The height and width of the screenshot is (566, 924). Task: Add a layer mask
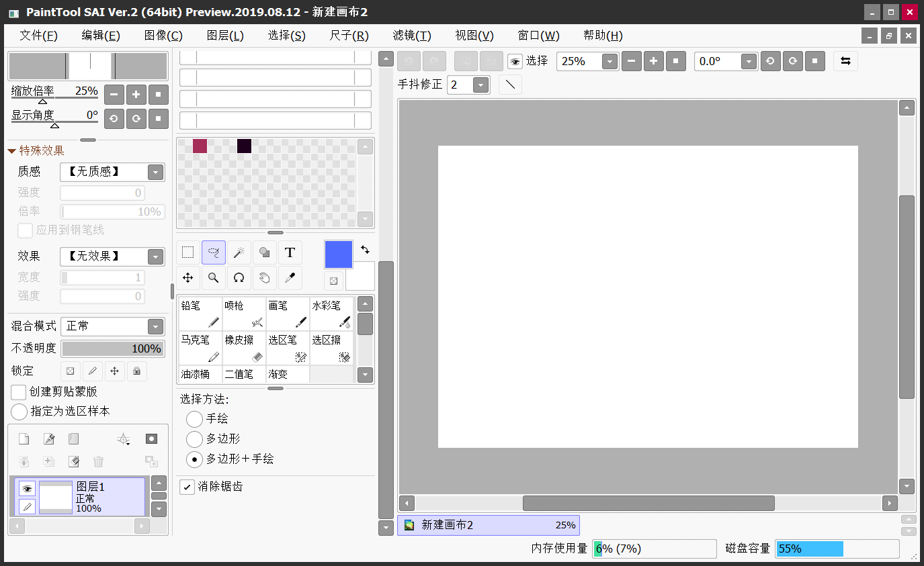152,439
